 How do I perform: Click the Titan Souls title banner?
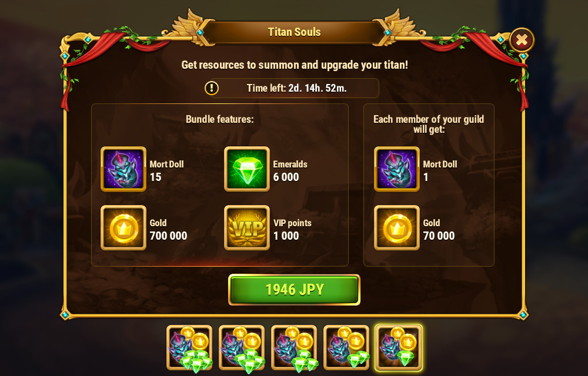(x=295, y=32)
